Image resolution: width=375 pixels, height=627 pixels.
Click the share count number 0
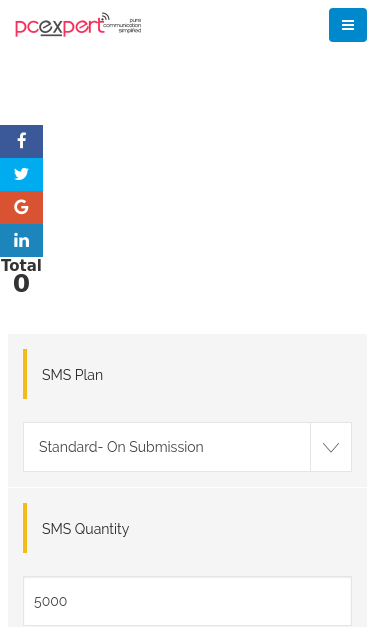[21, 284]
